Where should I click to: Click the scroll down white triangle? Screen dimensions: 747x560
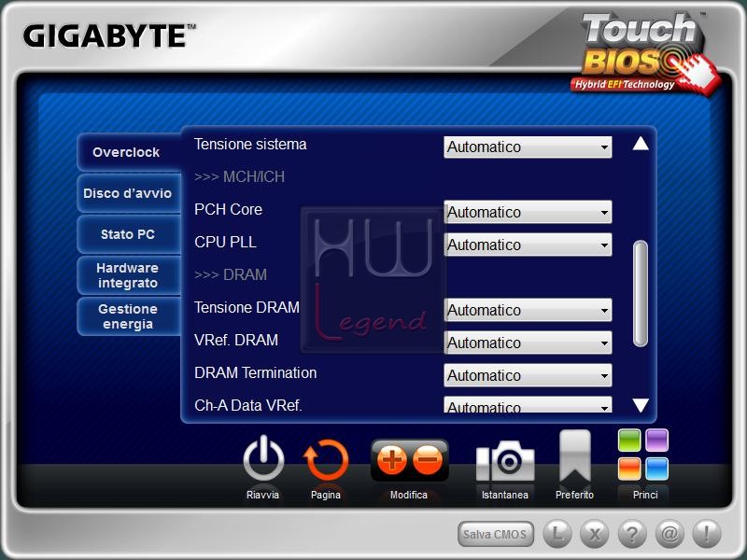coord(641,405)
